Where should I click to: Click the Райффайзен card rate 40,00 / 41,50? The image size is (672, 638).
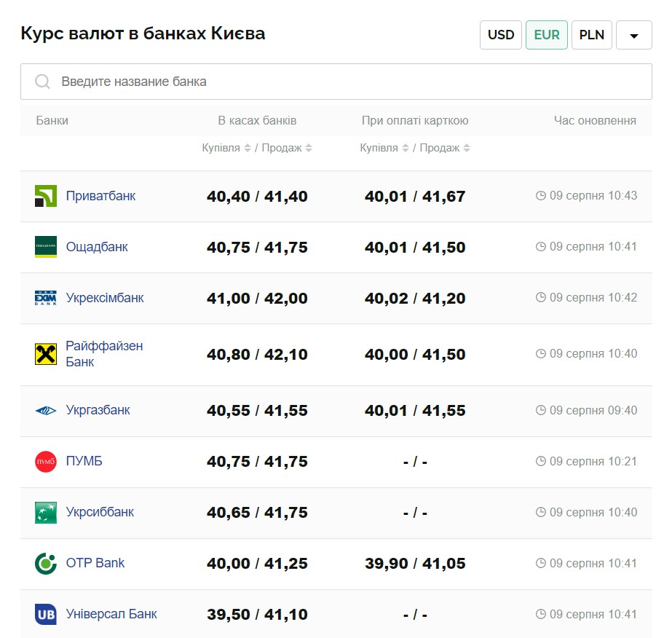click(415, 355)
